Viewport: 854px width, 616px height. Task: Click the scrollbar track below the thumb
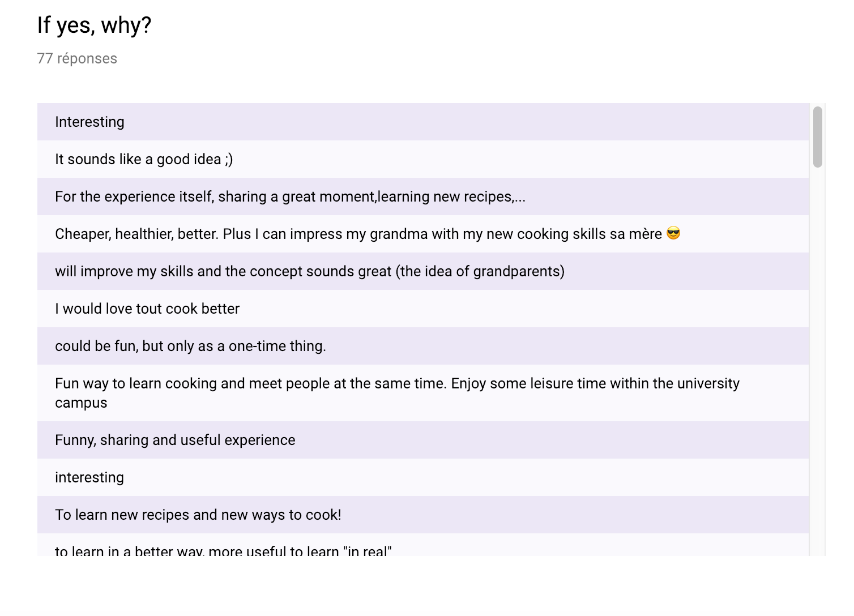coord(817,362)
